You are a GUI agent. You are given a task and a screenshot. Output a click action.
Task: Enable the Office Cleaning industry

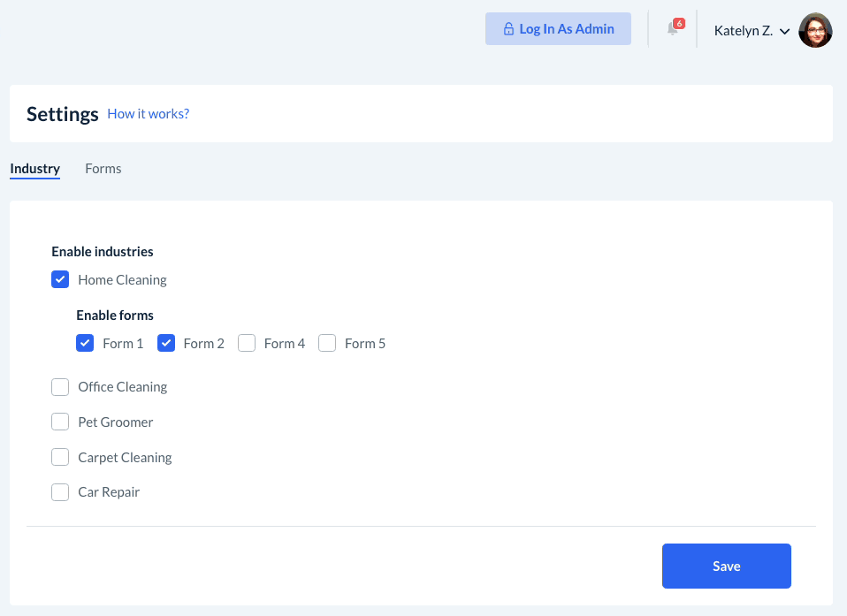[x=60, y=387]
